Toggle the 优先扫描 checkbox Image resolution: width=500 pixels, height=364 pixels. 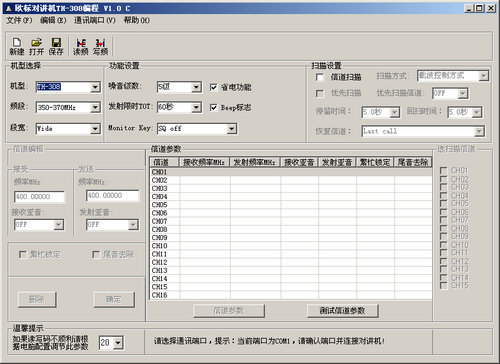319,93
